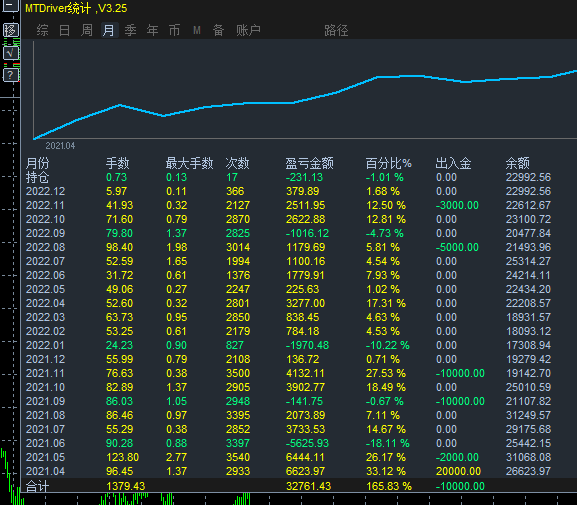Select the 2022.06 month row

[289, 275]
